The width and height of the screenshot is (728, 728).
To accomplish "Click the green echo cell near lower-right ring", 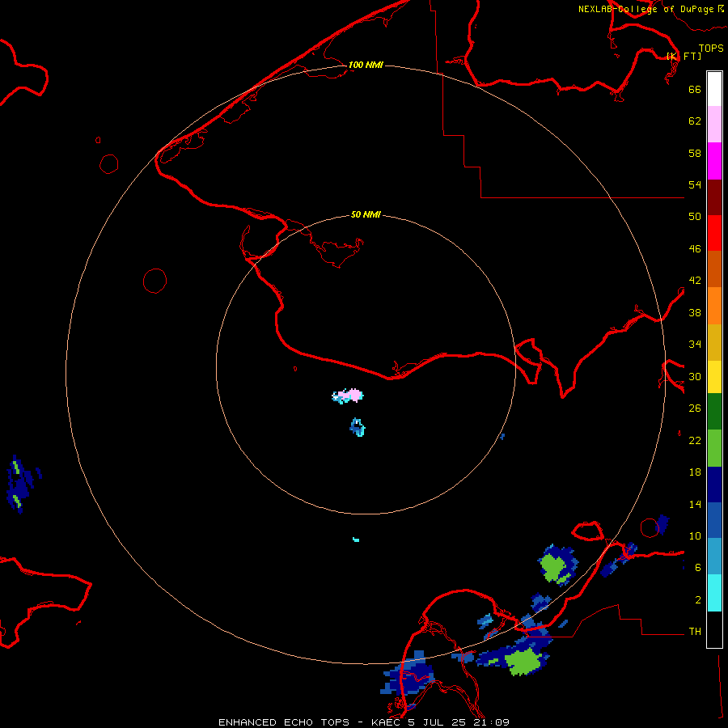I will tap(554, 567).
